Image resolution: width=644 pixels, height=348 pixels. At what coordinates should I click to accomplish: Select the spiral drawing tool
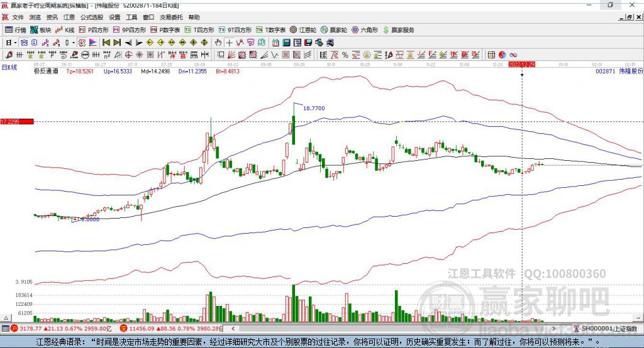coord(64,55)
